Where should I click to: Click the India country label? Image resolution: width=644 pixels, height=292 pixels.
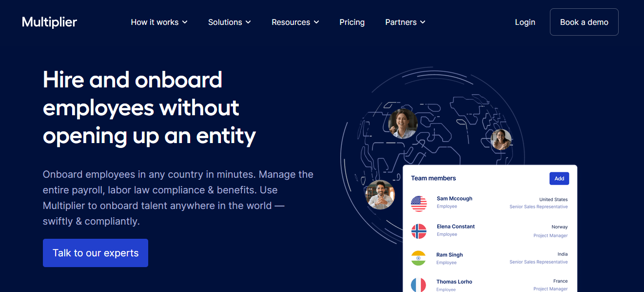563,254
